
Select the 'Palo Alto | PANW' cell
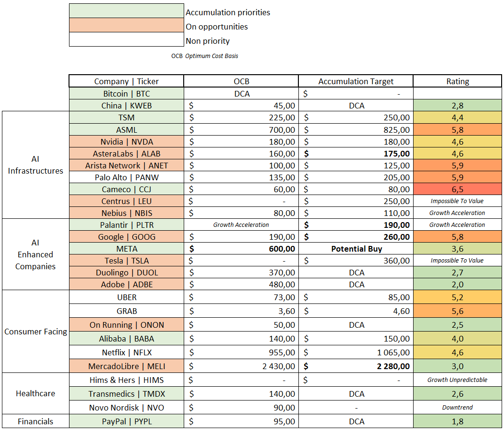click(x=126, y=177)
